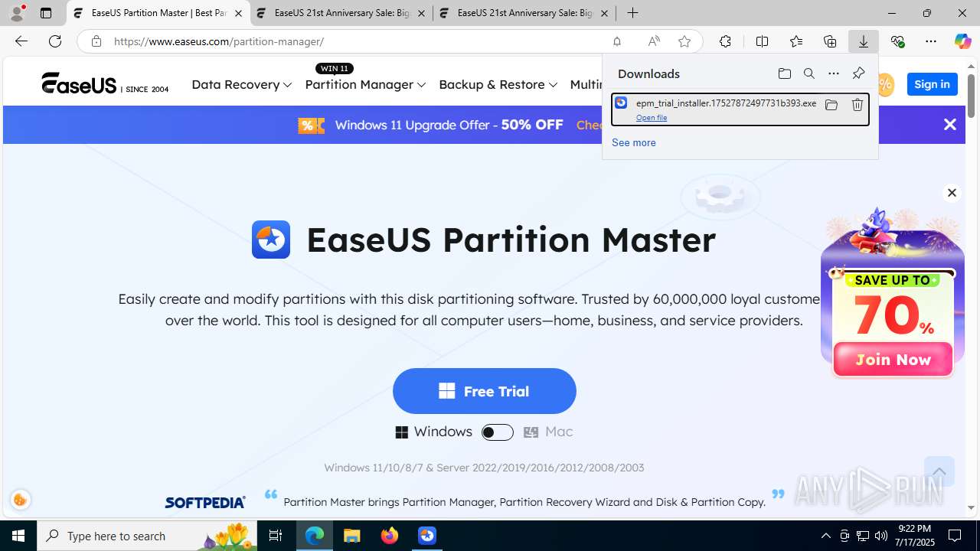Add this page to favorites star
The height and width of the screenshot is (551, 980).
tap(684, 41)
